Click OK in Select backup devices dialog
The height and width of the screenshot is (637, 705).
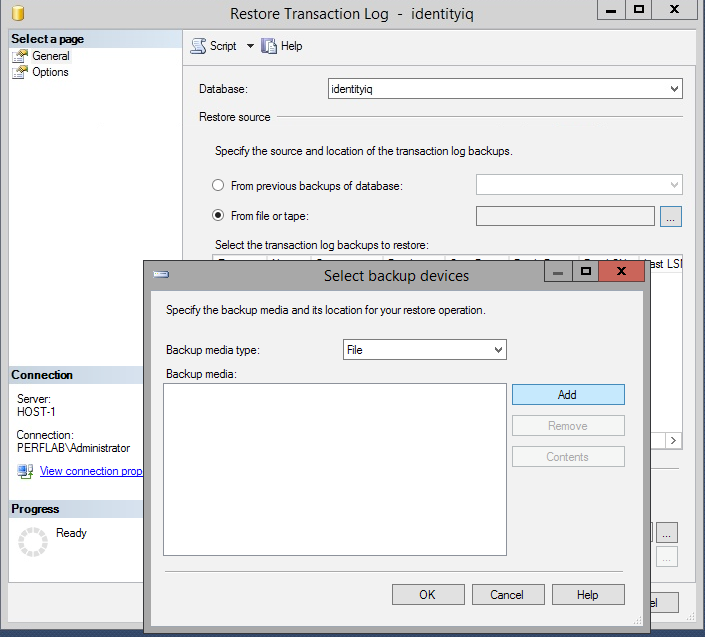pos(428,594)
